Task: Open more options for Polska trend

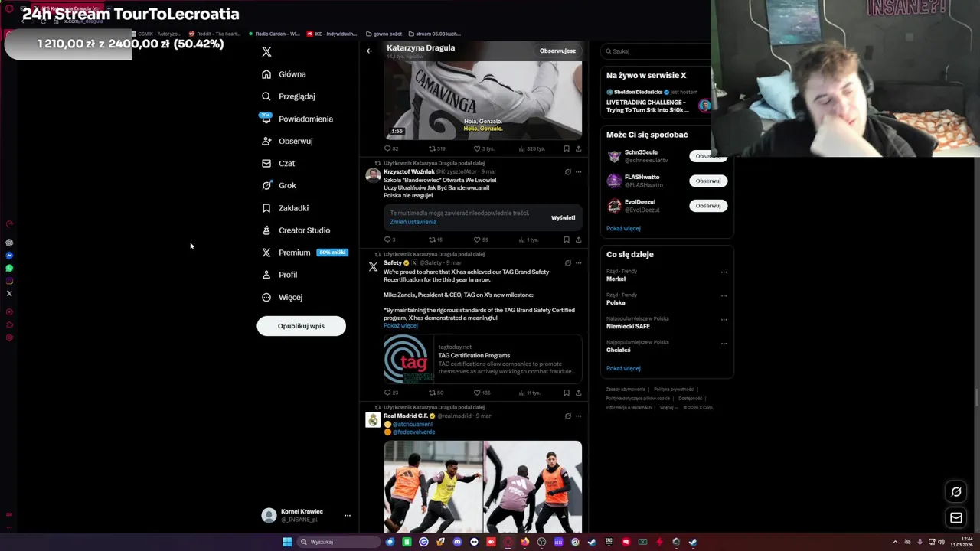Action: pos(724,295)
